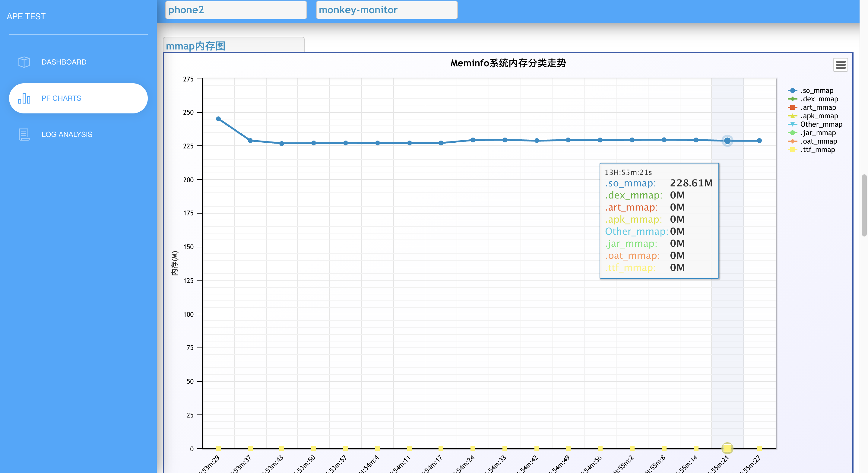Click the Log Analysis document icon
The height and width of the screenshot is (473, 868).
coord(24,134)
